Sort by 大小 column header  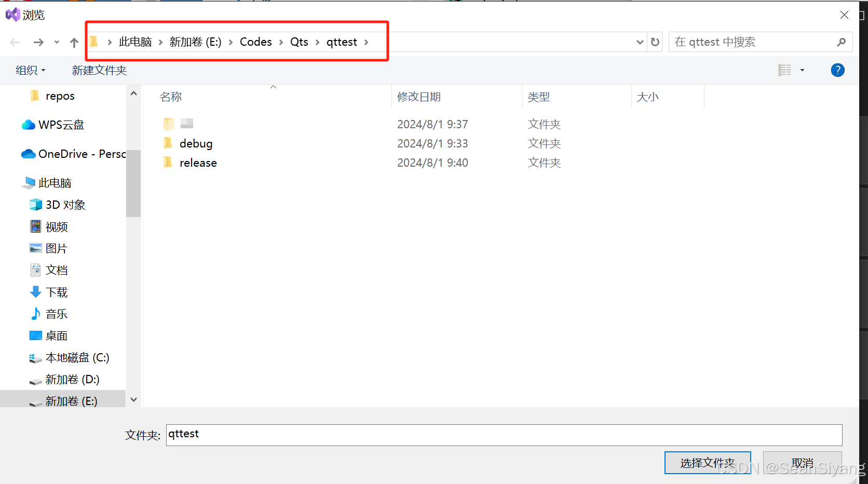click(647, 97)
